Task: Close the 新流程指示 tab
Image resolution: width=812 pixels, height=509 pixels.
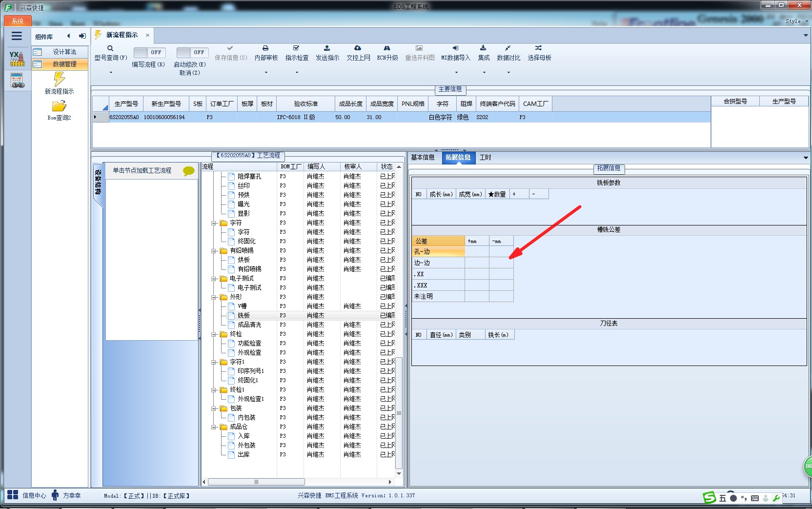Action: 147,35
